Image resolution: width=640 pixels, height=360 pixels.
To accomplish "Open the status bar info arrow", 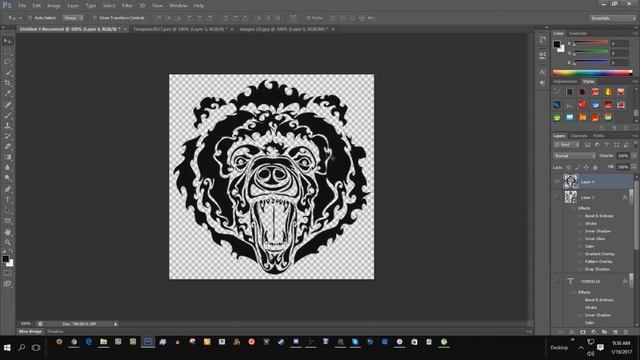I will pos(116,324).
